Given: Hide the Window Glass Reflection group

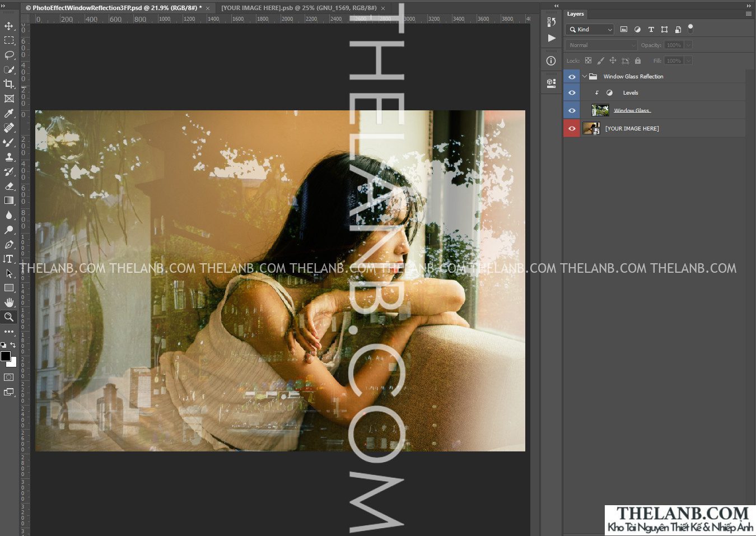Looking at the screenshot, I should click(x=572, y=77).
